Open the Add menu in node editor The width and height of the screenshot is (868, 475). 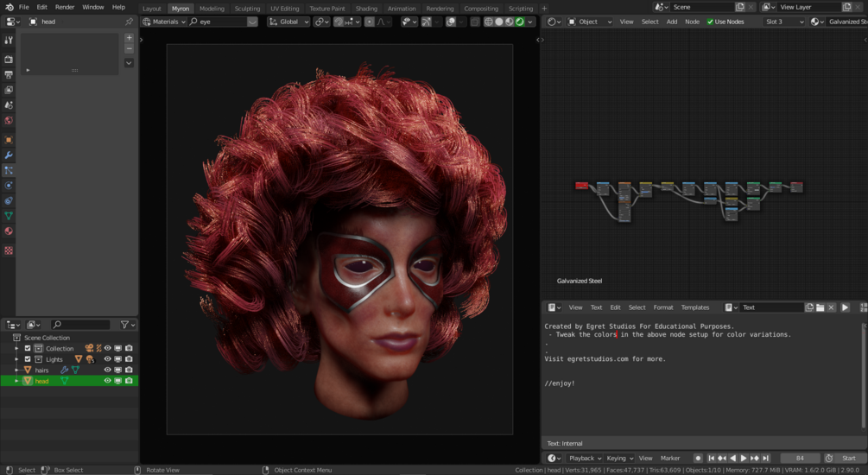[x=671, y=22]
